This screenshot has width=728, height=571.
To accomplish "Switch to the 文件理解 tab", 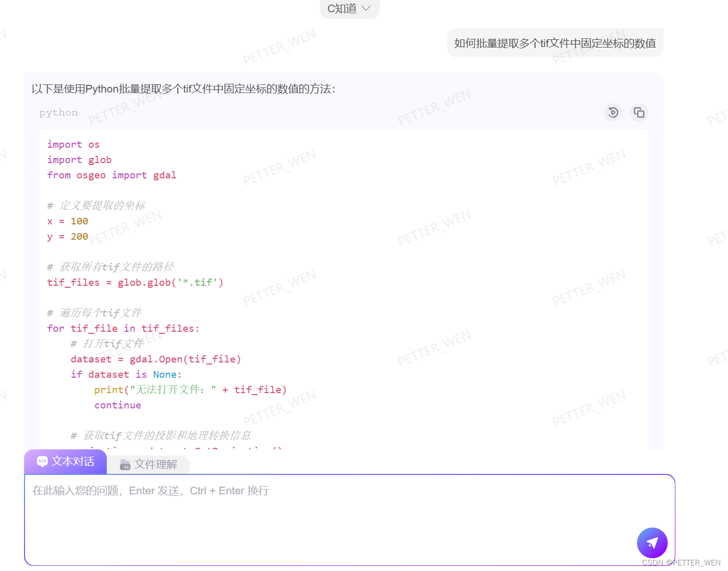I will [x=148, y=464].
